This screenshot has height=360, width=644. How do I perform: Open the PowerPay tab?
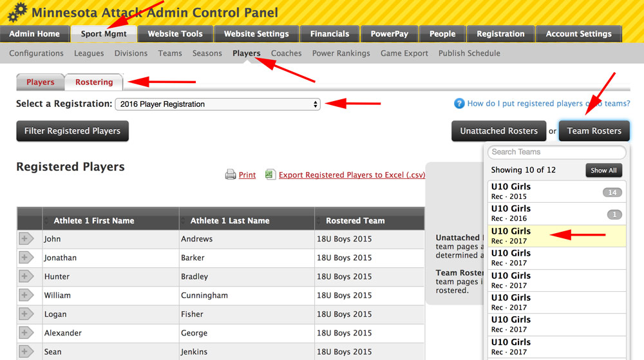tap(390, 33)
